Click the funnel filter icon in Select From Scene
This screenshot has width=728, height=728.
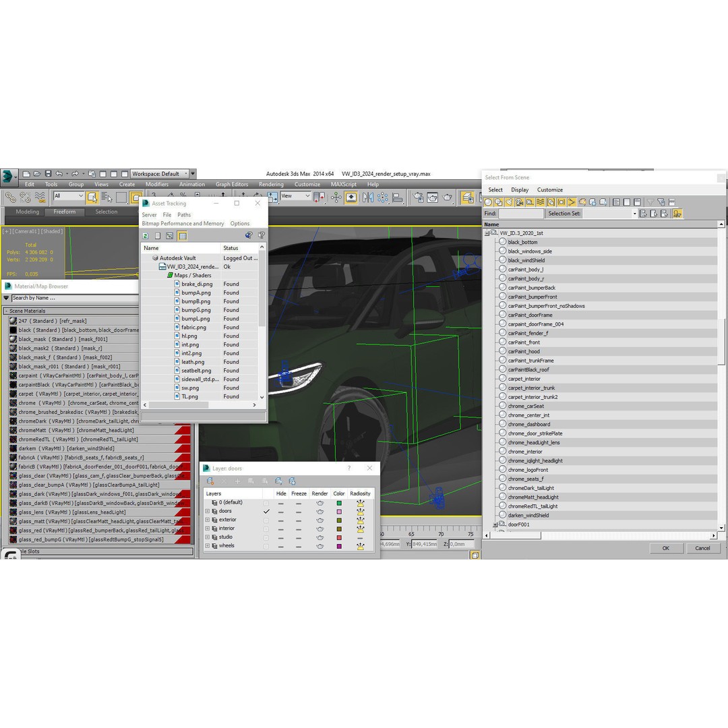pyautogui.click(x=650, y=202)
